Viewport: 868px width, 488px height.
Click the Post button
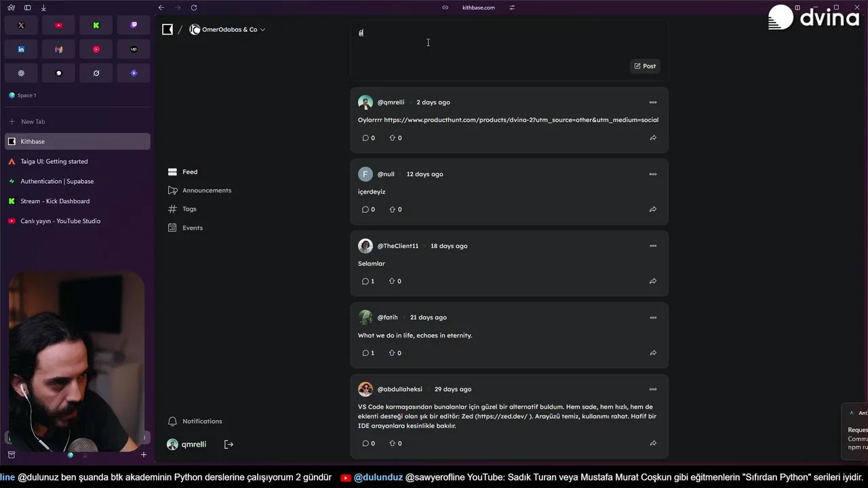[x=645, y=66]
